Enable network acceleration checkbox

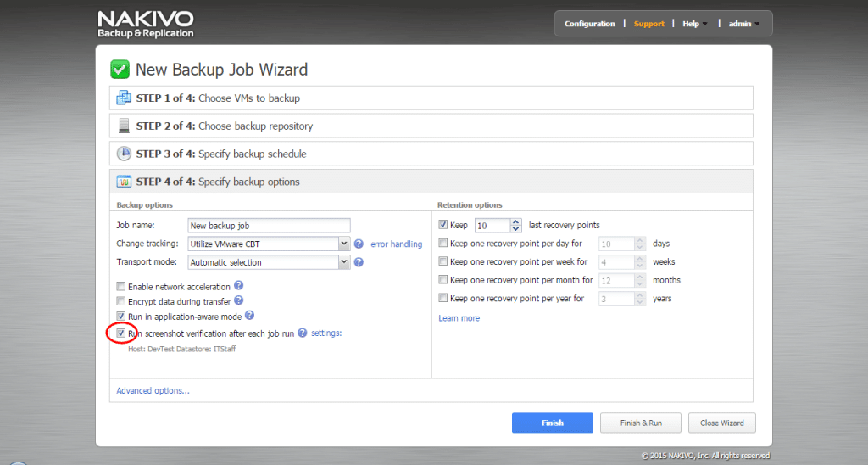tap(120, 287)
